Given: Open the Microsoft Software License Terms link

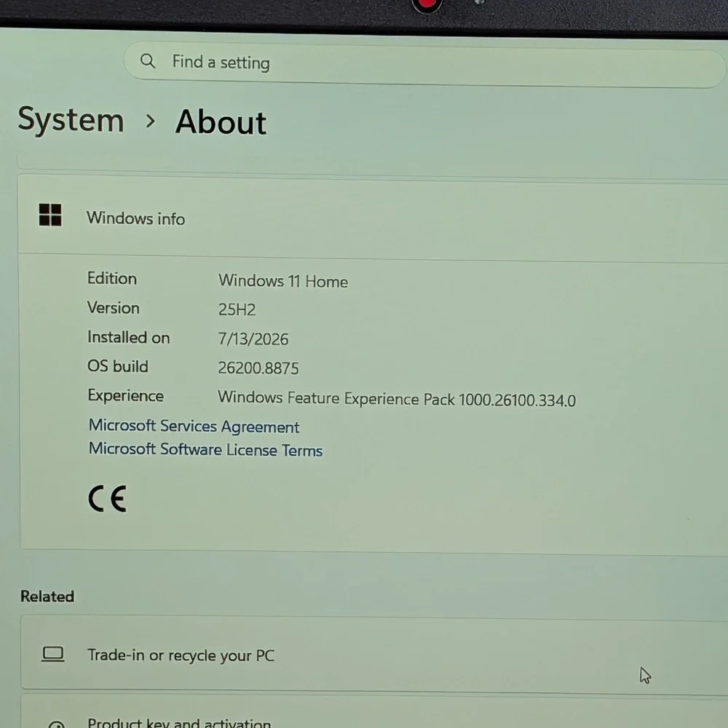Looking at the screenshot, I should click(206, 449).
